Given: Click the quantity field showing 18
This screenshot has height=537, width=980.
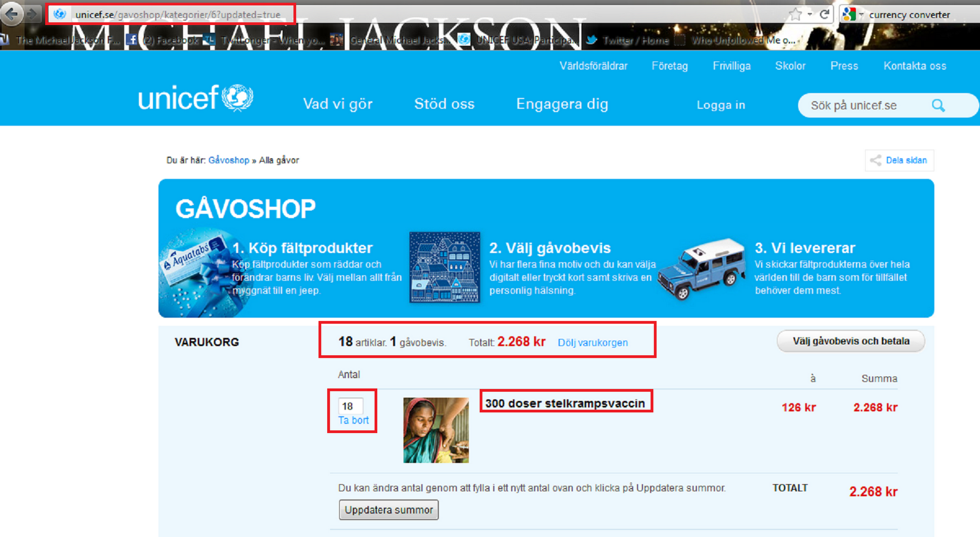Looking at the screenshot, I should [x=350, y=406].
